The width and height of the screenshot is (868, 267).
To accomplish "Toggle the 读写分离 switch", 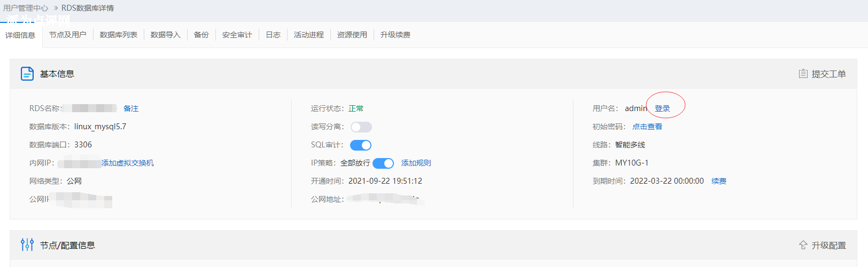I will (x=361, y=127).
